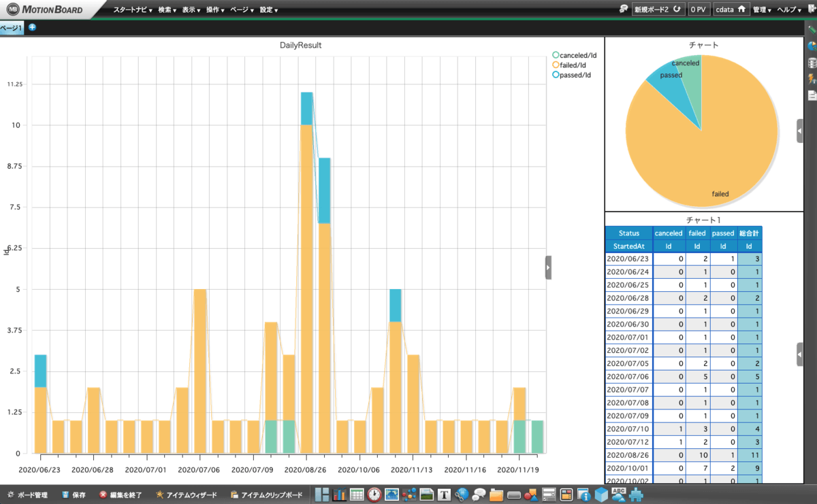Select the 3D blue cube icon
817x504 pixels.
pos(601,494)
